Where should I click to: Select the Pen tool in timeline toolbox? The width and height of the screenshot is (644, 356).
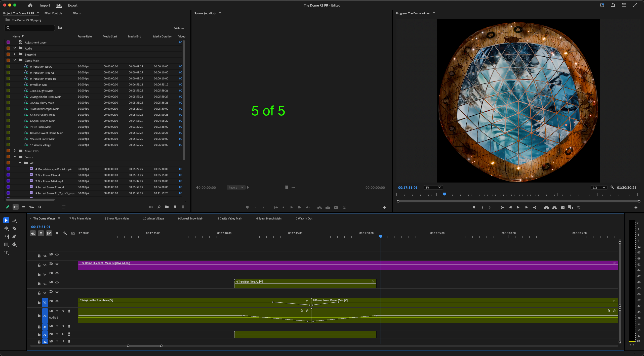[14, 236]
